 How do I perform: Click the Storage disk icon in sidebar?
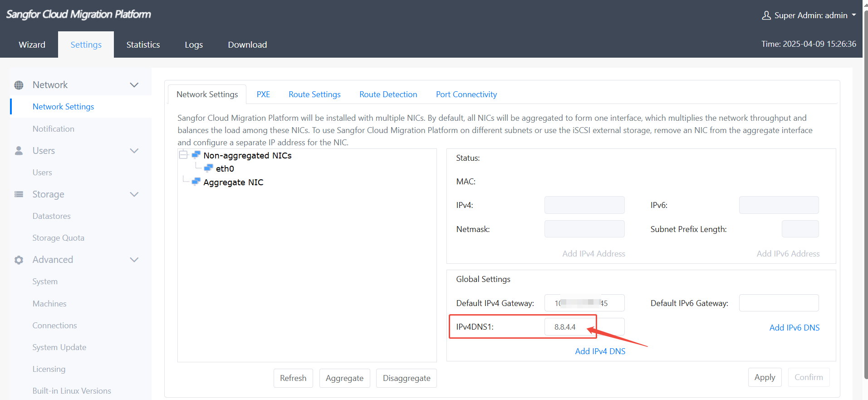[19, 194]
